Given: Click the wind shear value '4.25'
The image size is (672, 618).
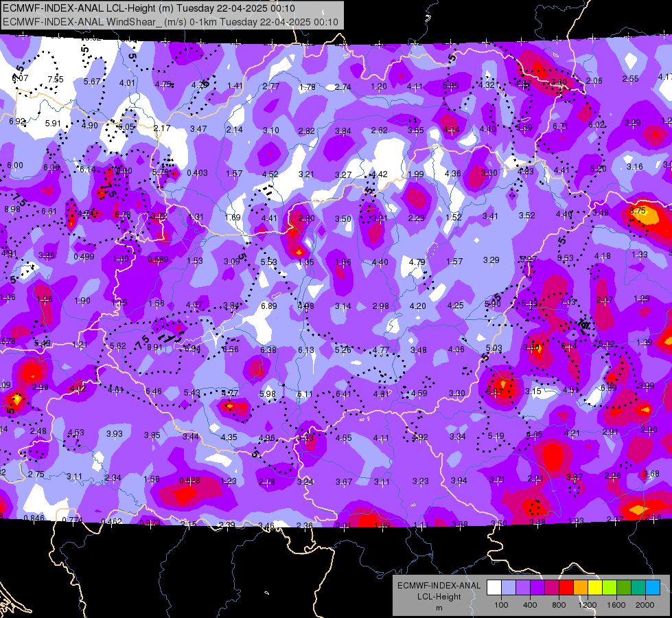Looking at the screenshot, I should pos(455,306).
